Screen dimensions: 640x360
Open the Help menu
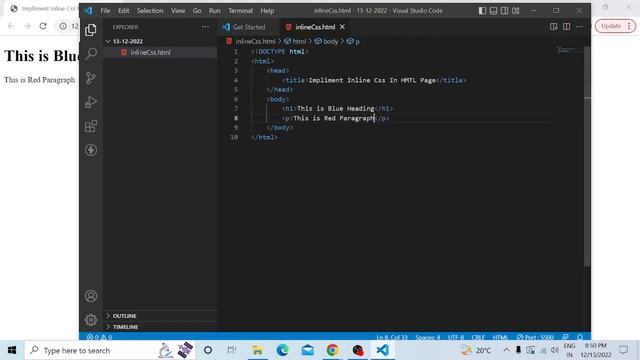point(267,11)
